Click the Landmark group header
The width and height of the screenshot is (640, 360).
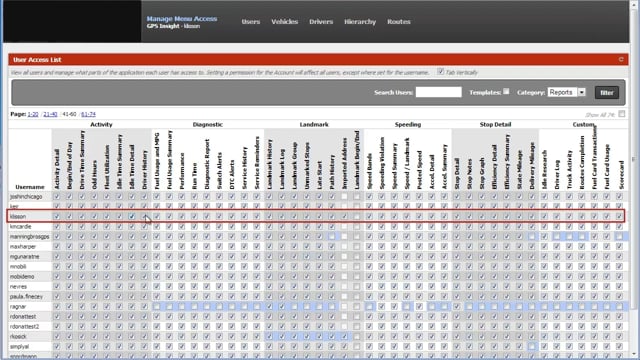click(314, 124)
